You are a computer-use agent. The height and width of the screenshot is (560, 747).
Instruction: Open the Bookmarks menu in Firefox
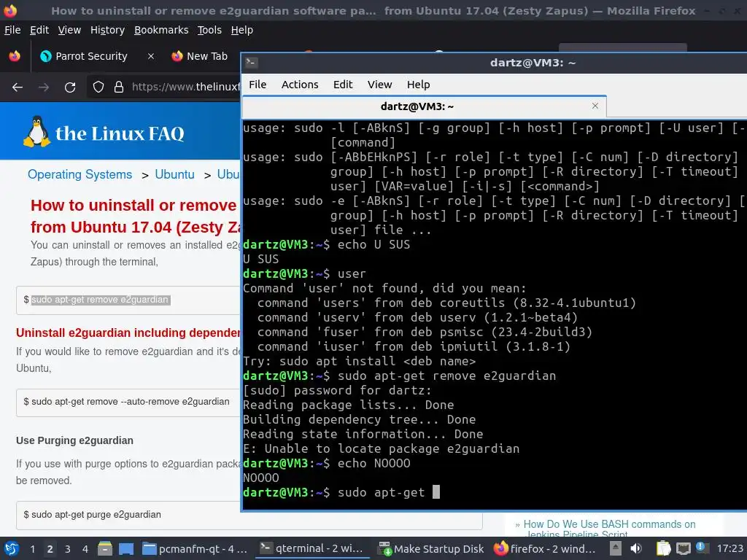pyautogui.click(x=161, y=30)
